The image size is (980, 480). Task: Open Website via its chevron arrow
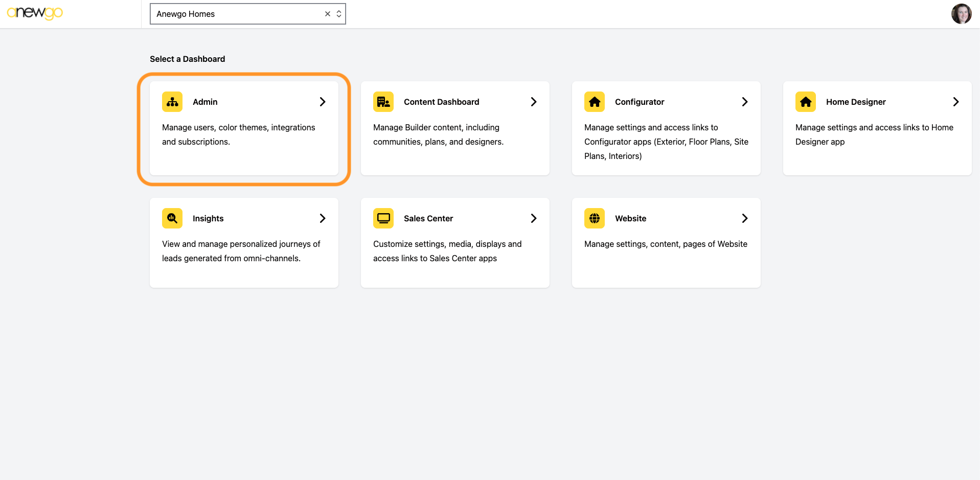point(745,218)
